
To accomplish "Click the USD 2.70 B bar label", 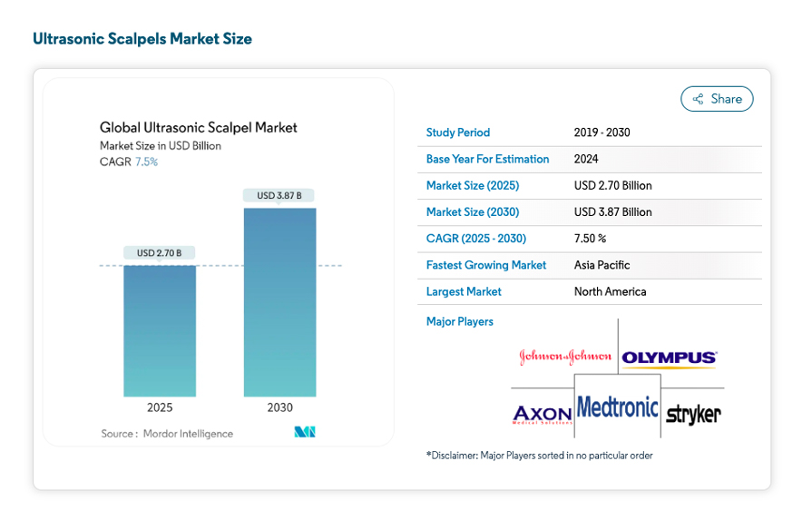I will 159,253.
